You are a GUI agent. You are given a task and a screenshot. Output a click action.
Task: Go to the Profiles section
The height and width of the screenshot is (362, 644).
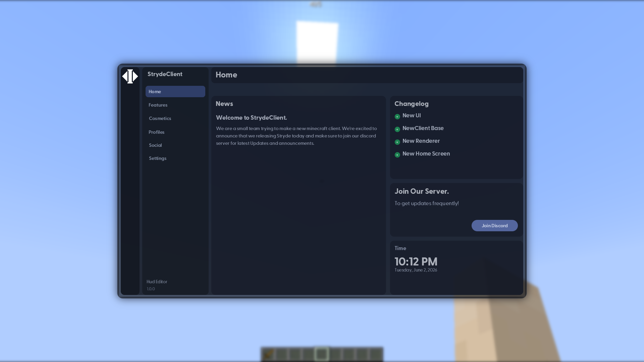(x=156, y=132)
